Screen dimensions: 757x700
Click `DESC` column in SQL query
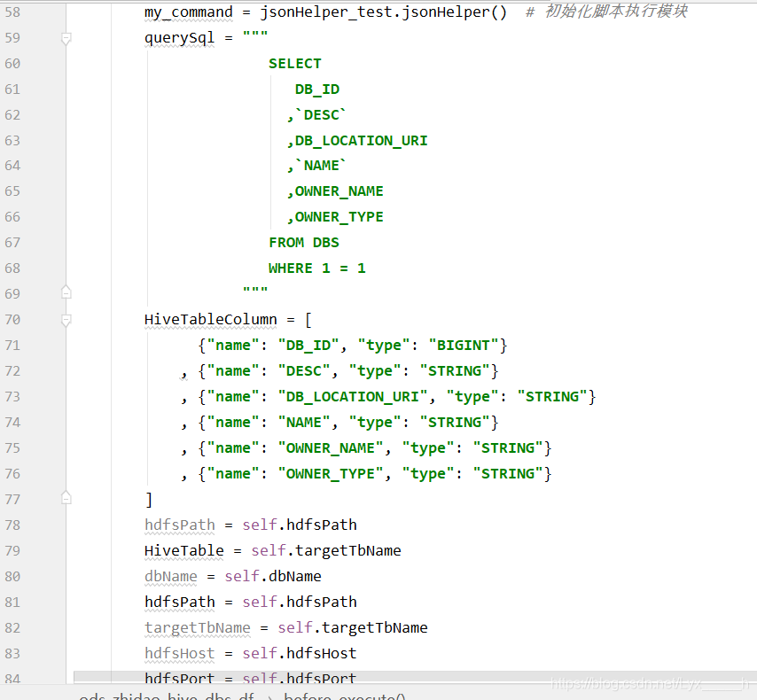point(321,115)
